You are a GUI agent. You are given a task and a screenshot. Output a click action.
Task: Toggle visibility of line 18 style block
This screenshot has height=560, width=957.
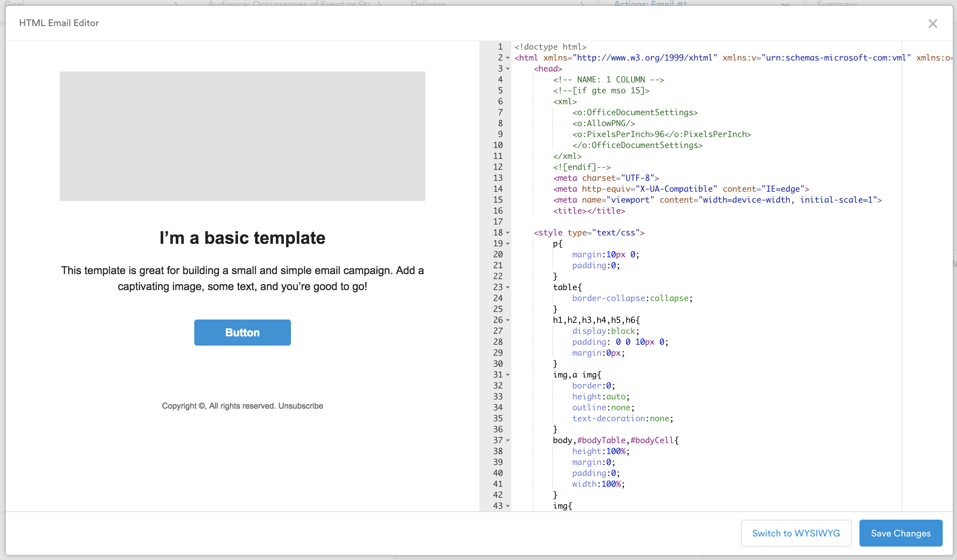(508, 232)
